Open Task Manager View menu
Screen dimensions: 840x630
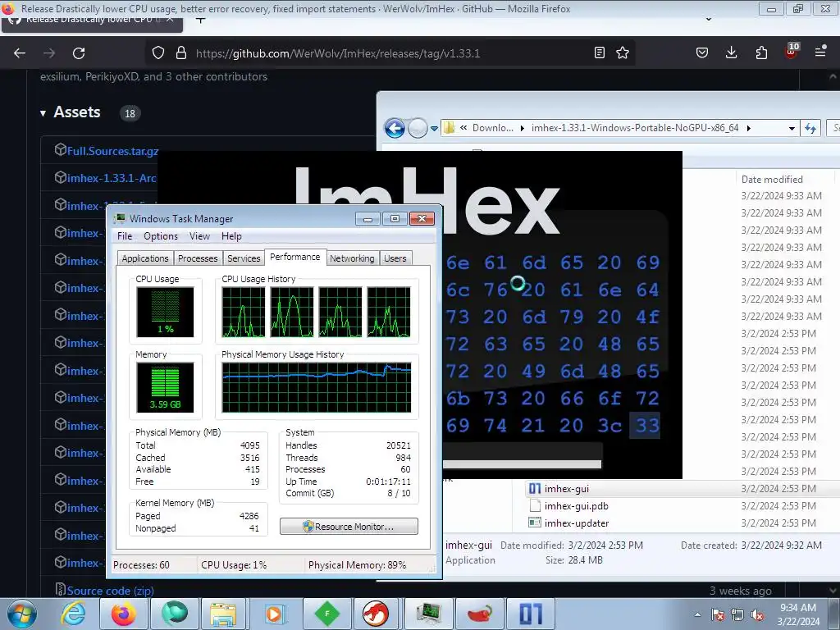(199, 236)
